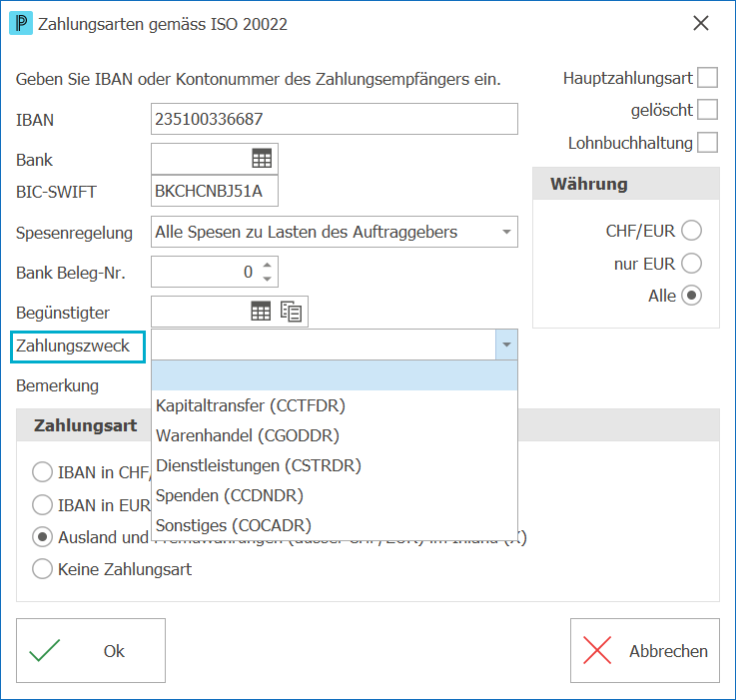This screenshot has height=700, width=736.
Task: Choose Keine Zahlungsart radio button
Action: [x=42, y=569]
